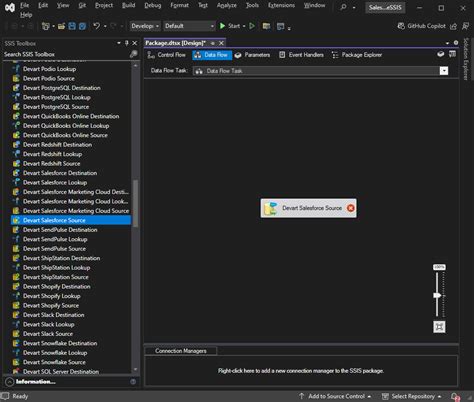Switch to the Data Flow tab
474x402 pixels.
[212, 55]
